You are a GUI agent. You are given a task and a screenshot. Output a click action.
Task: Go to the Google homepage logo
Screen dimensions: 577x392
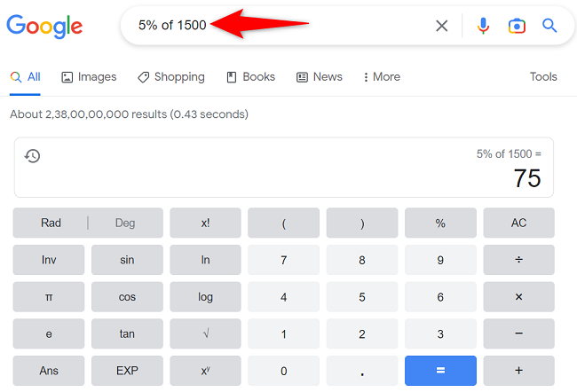click(44, 26)
